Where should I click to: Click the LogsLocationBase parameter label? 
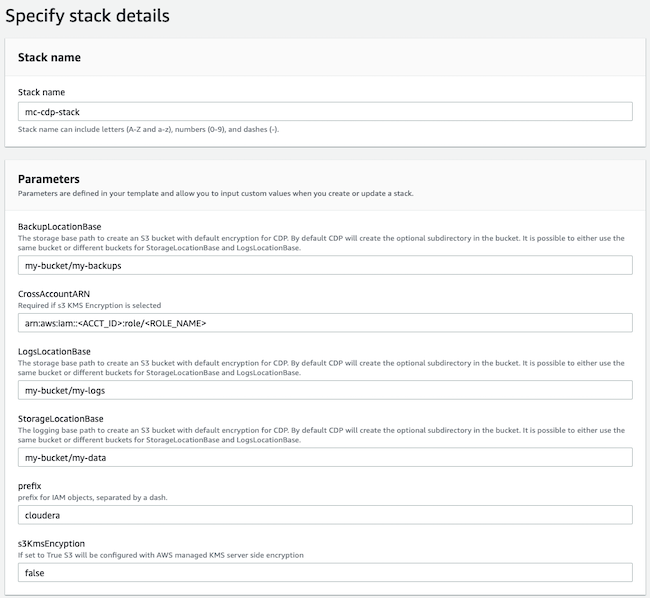(54, 352)
